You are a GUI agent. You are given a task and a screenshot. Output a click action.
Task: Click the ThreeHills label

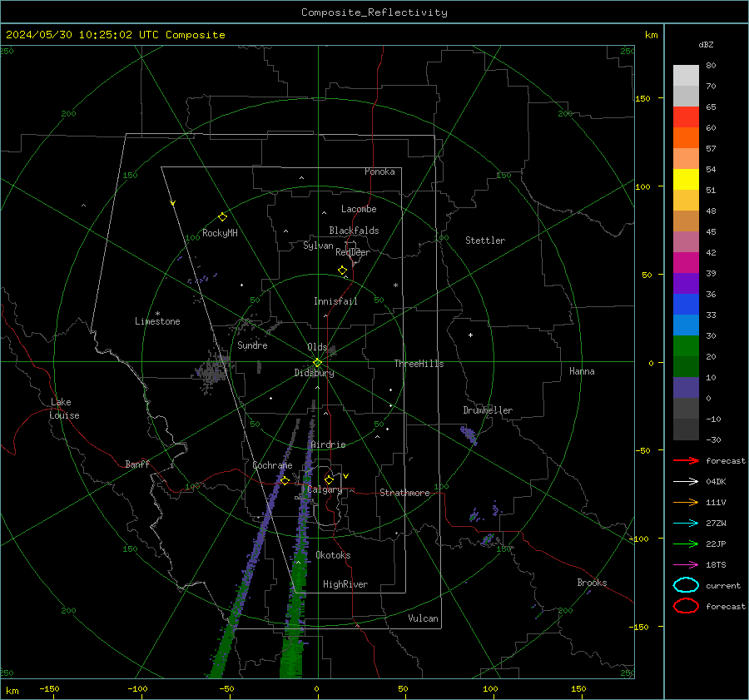pyautogui.click(x=419, y=364)
